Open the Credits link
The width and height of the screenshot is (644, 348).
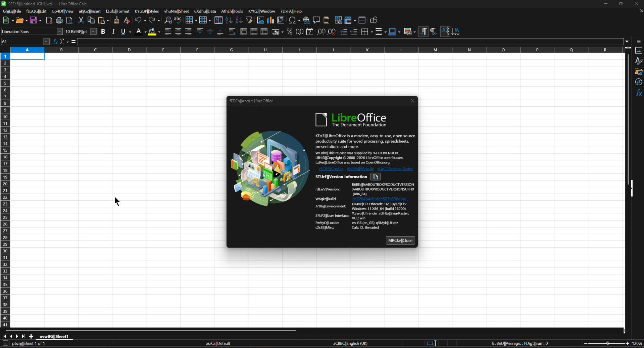click(331, 169)
